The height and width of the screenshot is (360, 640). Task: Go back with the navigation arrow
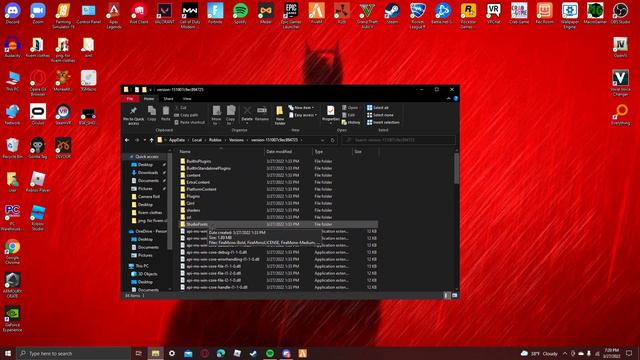(x=127, y=140)
